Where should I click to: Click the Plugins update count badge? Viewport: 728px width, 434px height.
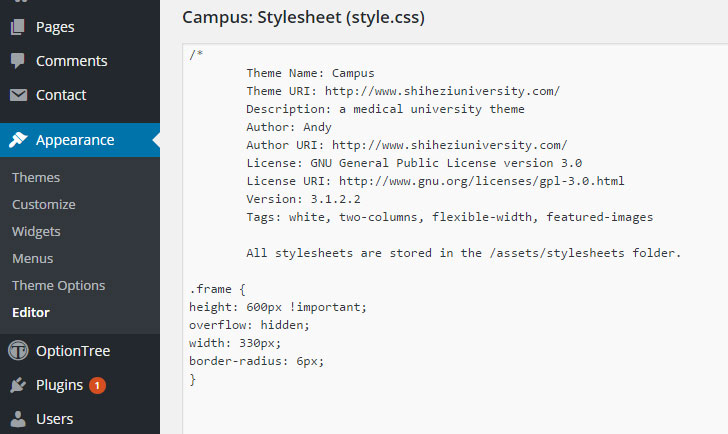point(98,385)
